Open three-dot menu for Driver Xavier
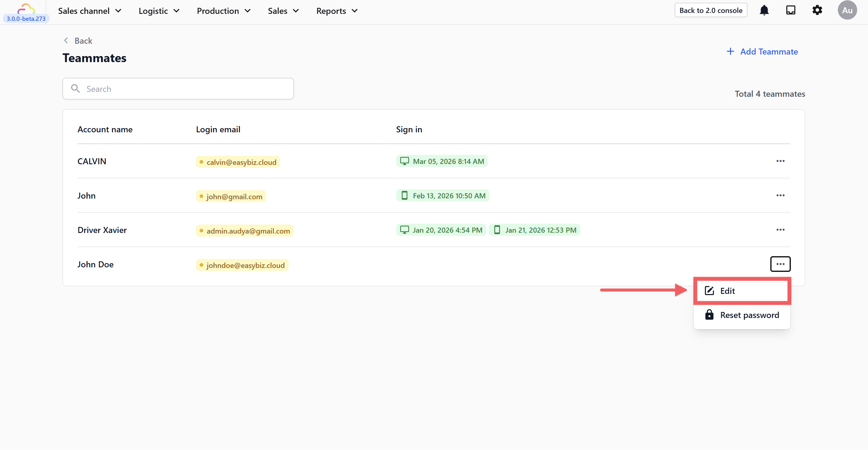Viewport: 868px width, 450px height. [780, 230]
